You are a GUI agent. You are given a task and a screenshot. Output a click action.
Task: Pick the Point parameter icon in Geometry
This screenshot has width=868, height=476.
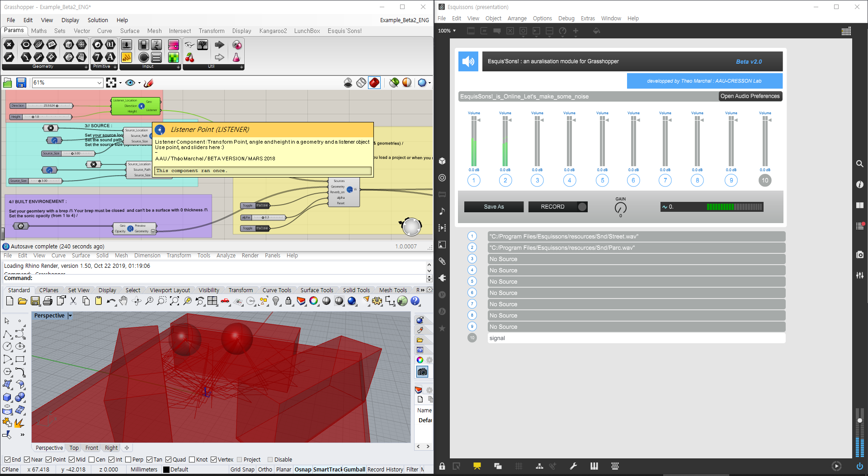9,44
